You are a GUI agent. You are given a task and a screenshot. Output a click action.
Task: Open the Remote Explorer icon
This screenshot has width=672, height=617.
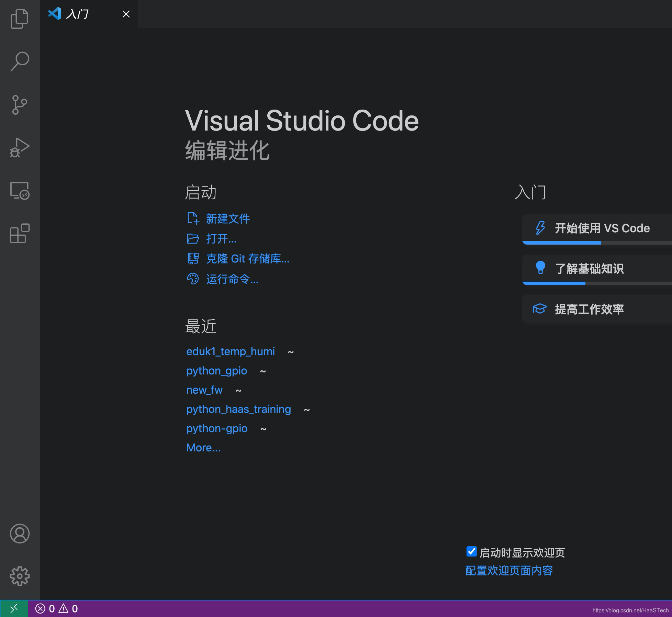(x=20, y=191)
